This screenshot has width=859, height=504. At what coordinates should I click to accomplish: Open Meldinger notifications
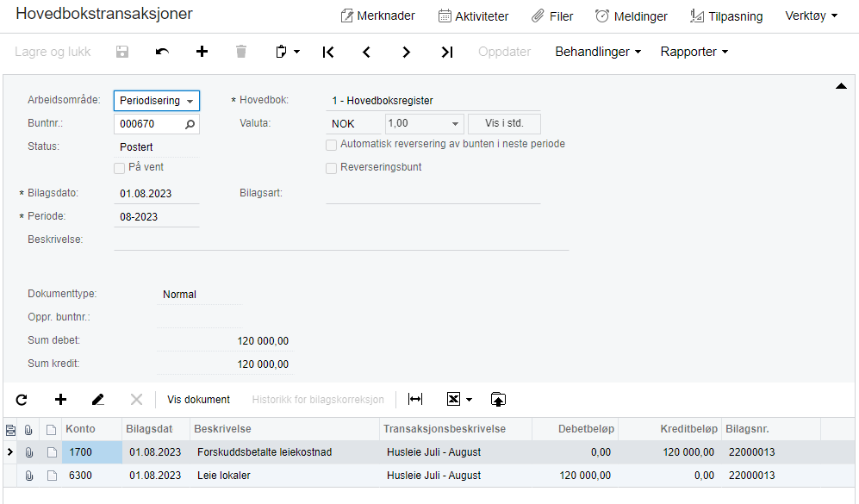pos(631,16)
